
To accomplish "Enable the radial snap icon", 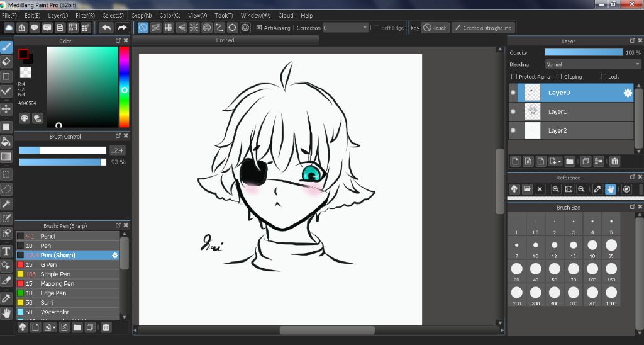I will 194,28.
